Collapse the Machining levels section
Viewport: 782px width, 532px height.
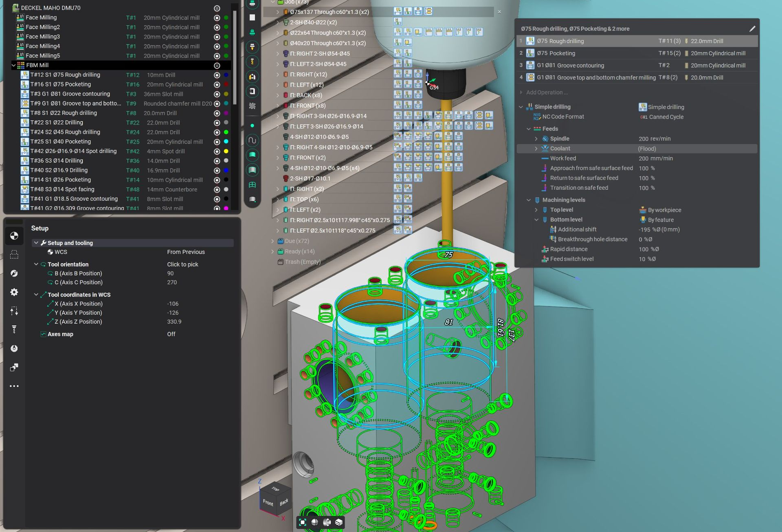(x=528, y=200)
